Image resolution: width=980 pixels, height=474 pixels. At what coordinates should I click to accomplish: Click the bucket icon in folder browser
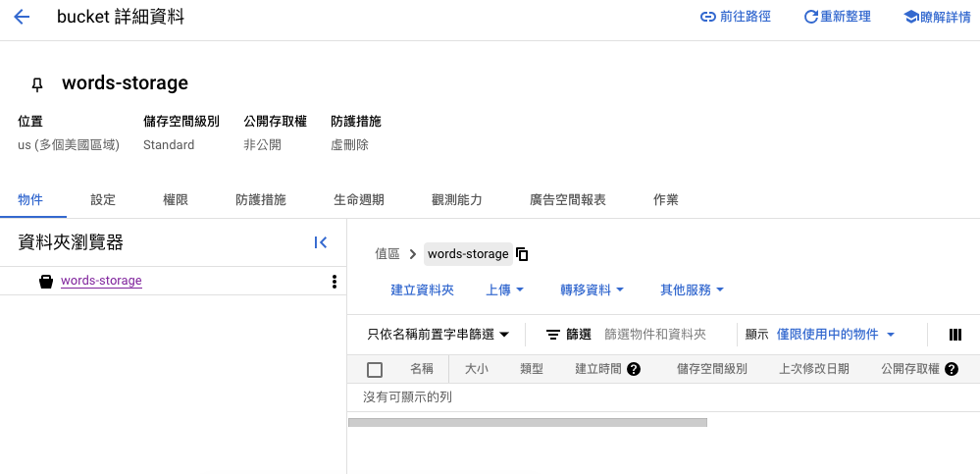point(46,282)
